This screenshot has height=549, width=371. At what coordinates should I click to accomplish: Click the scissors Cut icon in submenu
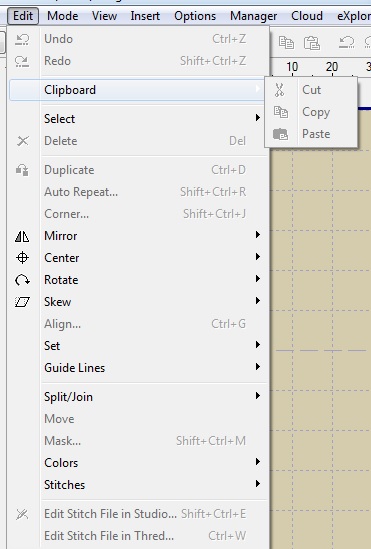(279, 90)
